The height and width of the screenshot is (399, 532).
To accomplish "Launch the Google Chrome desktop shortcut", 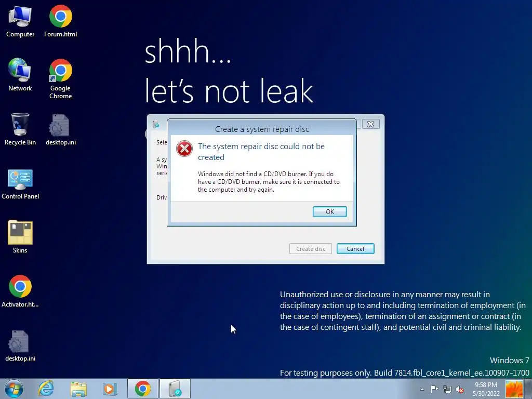I will [x=60, y=79].
